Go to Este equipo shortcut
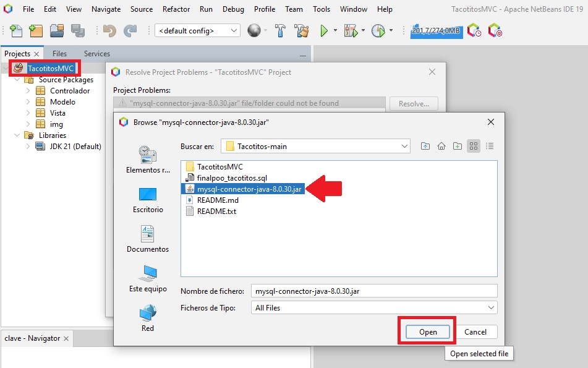 tap(148, 279)
